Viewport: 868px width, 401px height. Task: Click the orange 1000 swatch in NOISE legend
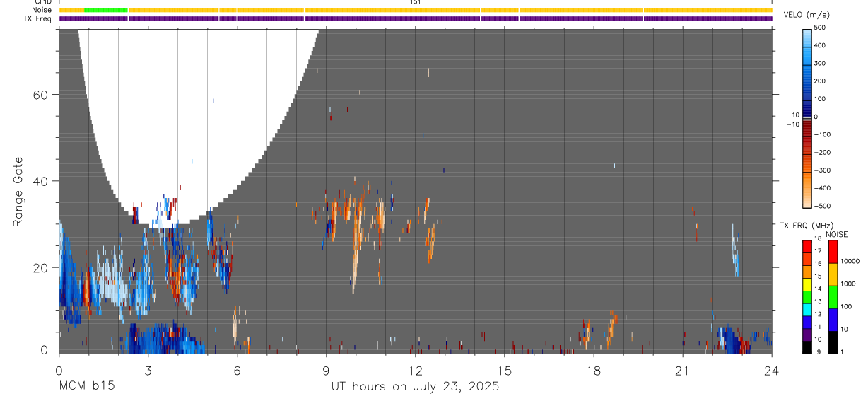tap(833, 274)
